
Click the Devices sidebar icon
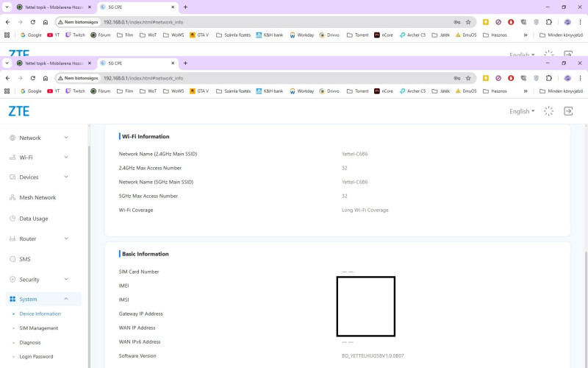click(x=12, y=177)
